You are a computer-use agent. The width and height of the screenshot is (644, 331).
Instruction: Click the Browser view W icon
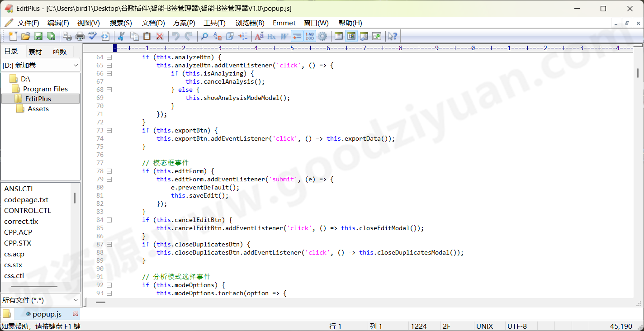[284, 36]
